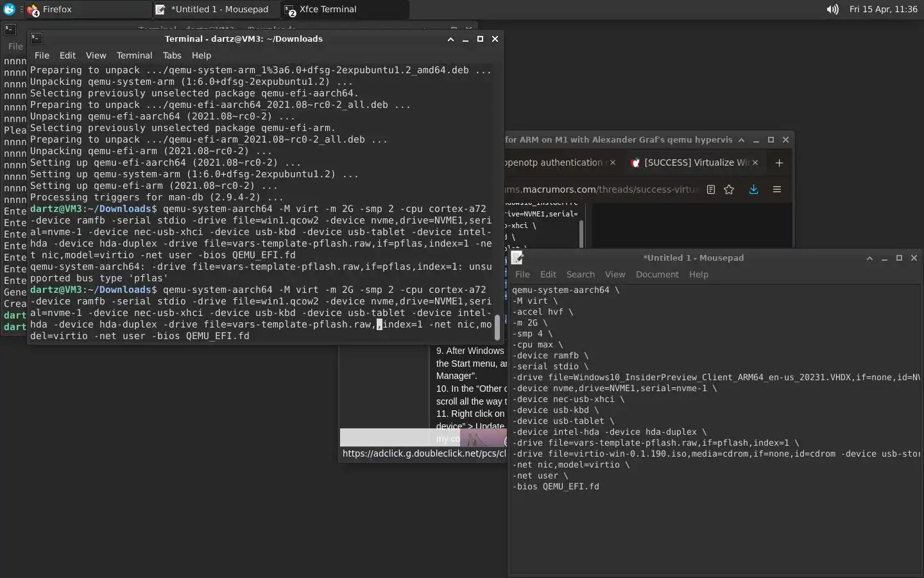Open Help menu in Mousepad
The height and width of the screenshot is (578, 924).
click(x=699, y=274)
